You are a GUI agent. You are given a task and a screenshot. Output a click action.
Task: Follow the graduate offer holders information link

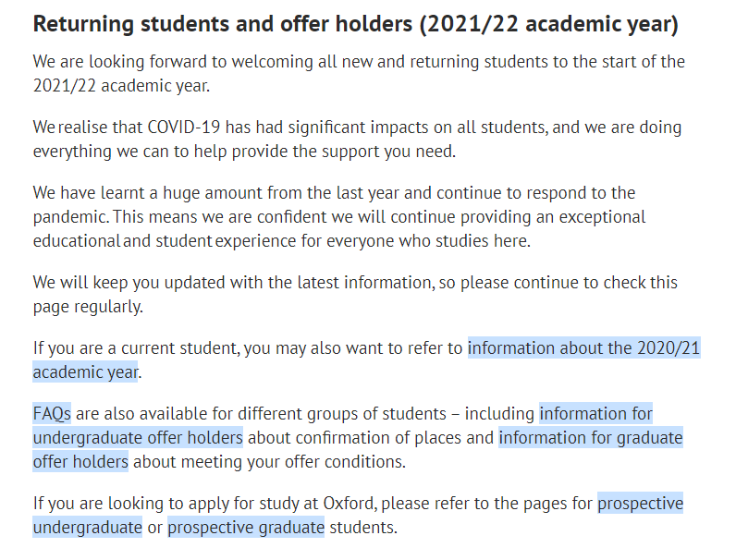(590, 438)
